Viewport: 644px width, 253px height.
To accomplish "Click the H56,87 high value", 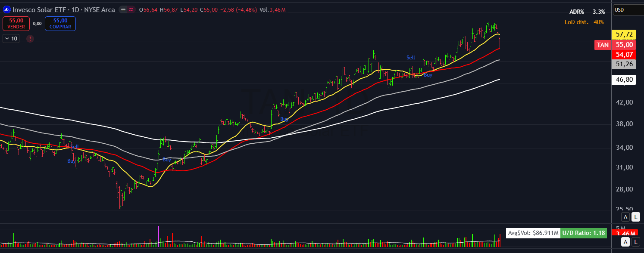I will point(169,9).
